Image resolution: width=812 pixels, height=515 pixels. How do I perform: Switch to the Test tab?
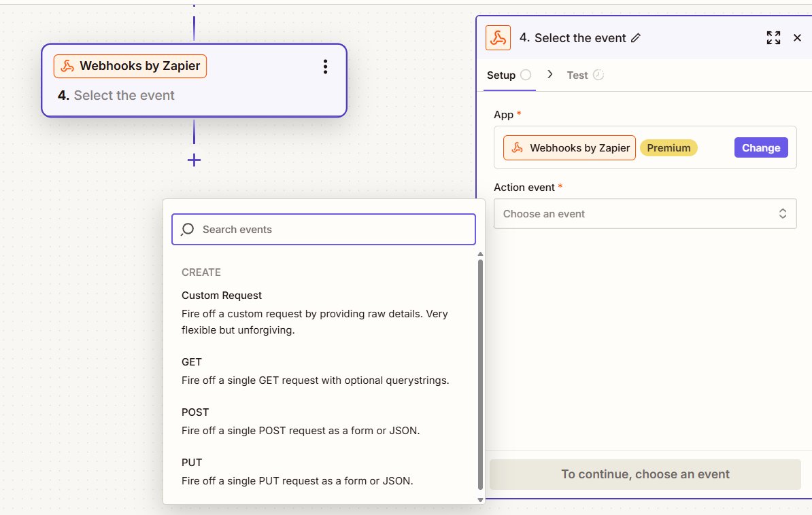[577, 75]
